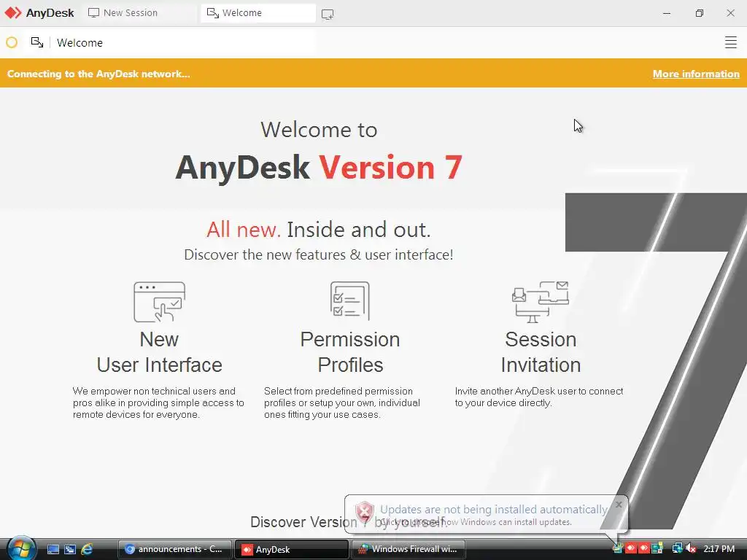Open the More information link
747x560 pixels.
[695, 74]
